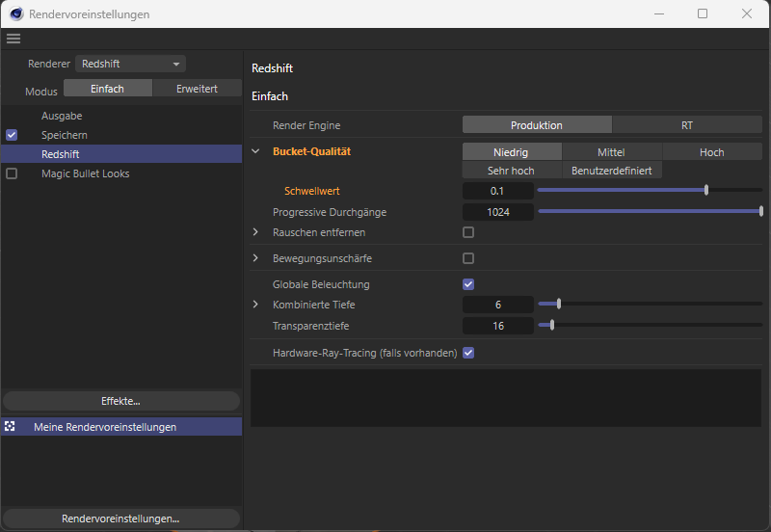
Task: Click the Effekte... button
Action: [x=120, y=401]
